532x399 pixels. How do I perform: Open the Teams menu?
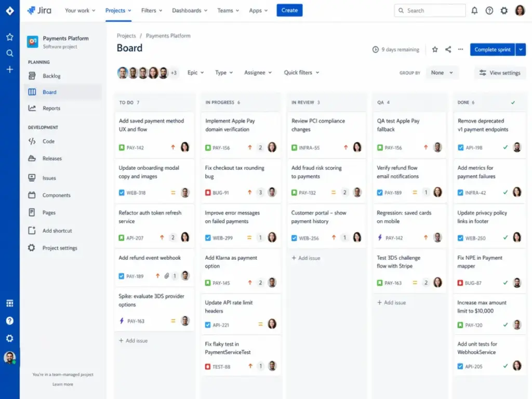(228, 10)
